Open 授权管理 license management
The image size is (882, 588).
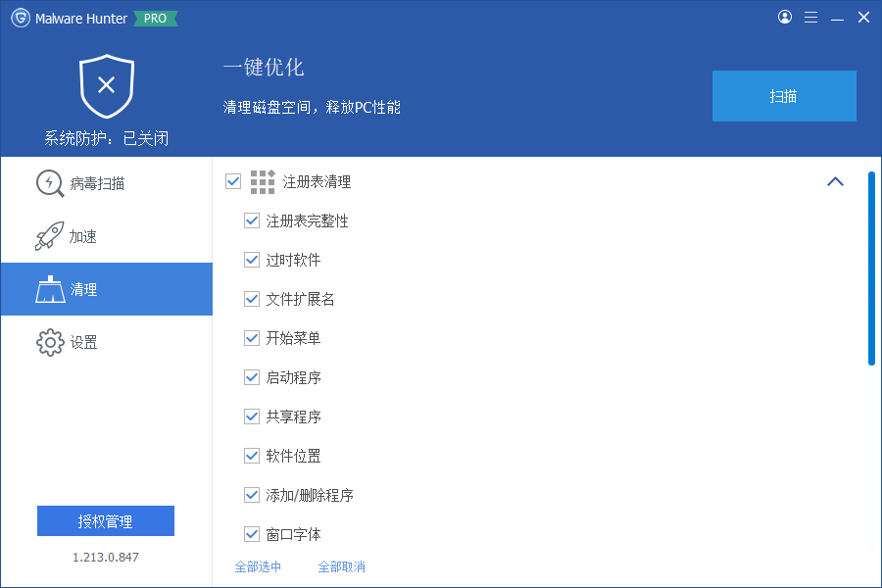coord(105,520)
